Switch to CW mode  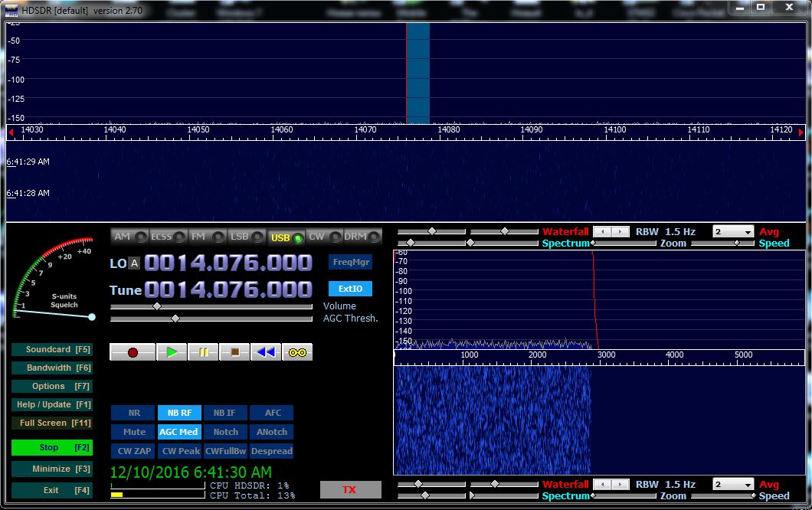tap(321, 237)
